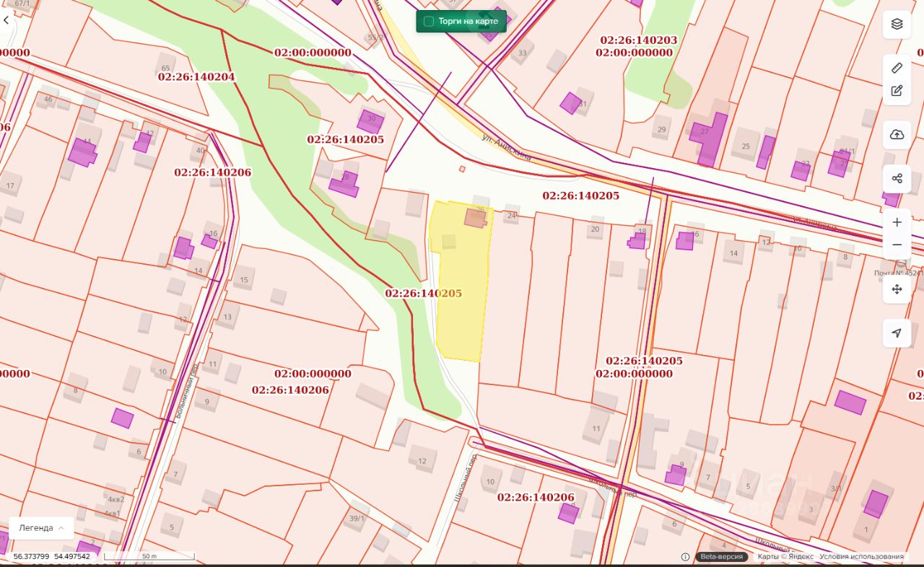The width and height of the screenshot is (924, 567).
Task: Click house number 15 on the map
Action: [244, 280]
